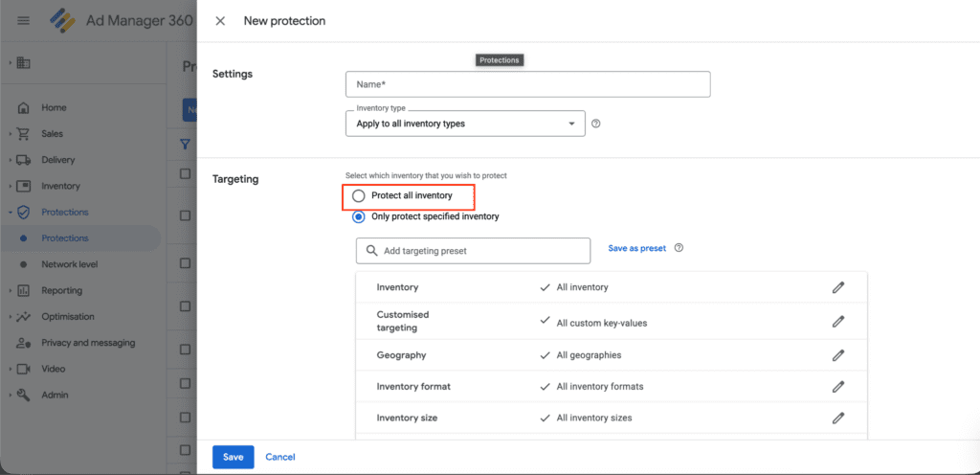Screen dimensions: 980x475
Task: Focus the Name input field
Action: point(528,84)
